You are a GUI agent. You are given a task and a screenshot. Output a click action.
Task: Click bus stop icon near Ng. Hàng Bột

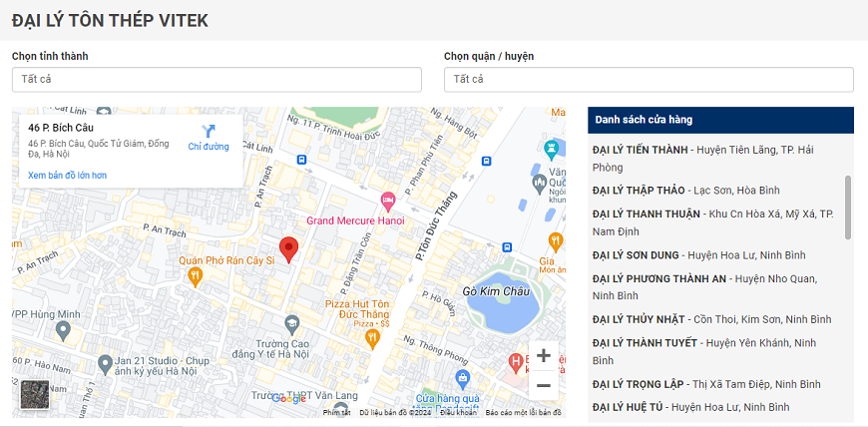coord(486,161)
